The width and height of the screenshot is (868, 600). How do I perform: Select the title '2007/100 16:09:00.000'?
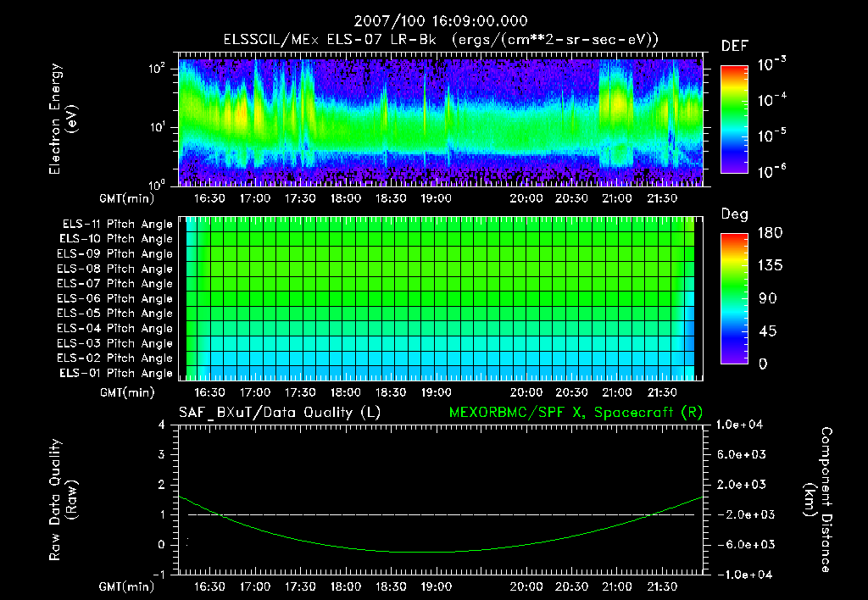coord(441,21)
